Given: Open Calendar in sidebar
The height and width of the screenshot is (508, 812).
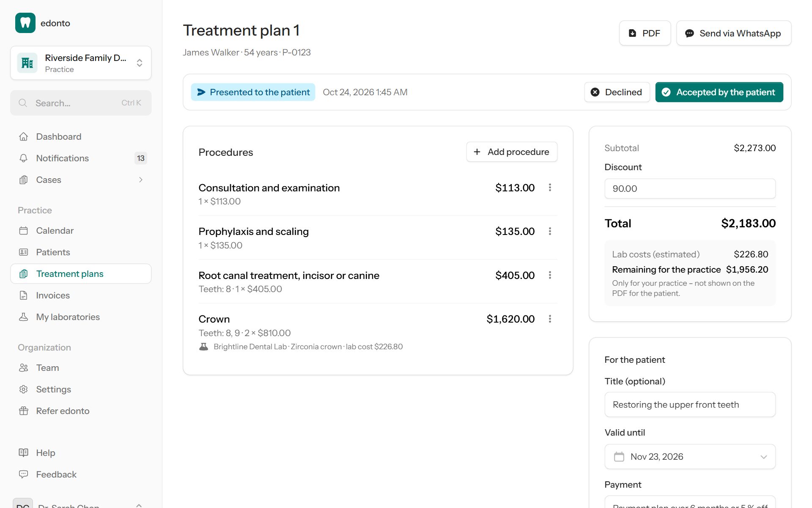Looking at the screenshot, I should point(81,230).
